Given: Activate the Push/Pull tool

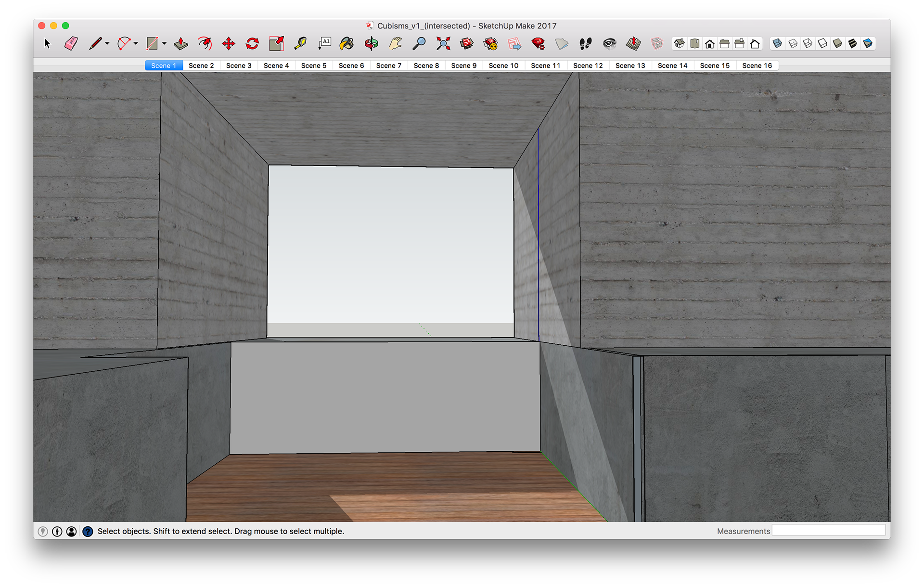Looking at the screenshot, I should point(181,44).
